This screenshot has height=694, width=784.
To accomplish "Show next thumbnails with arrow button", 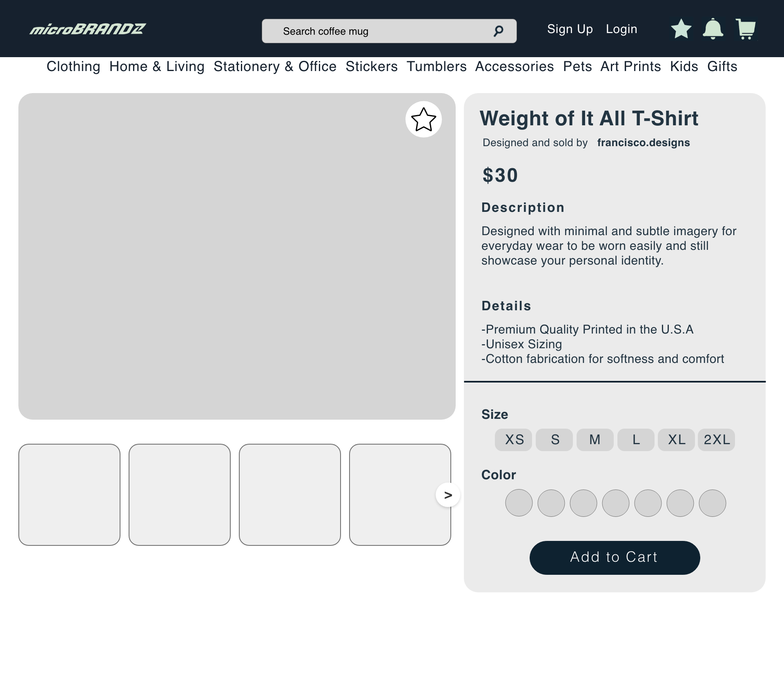I will coord(448,495).
